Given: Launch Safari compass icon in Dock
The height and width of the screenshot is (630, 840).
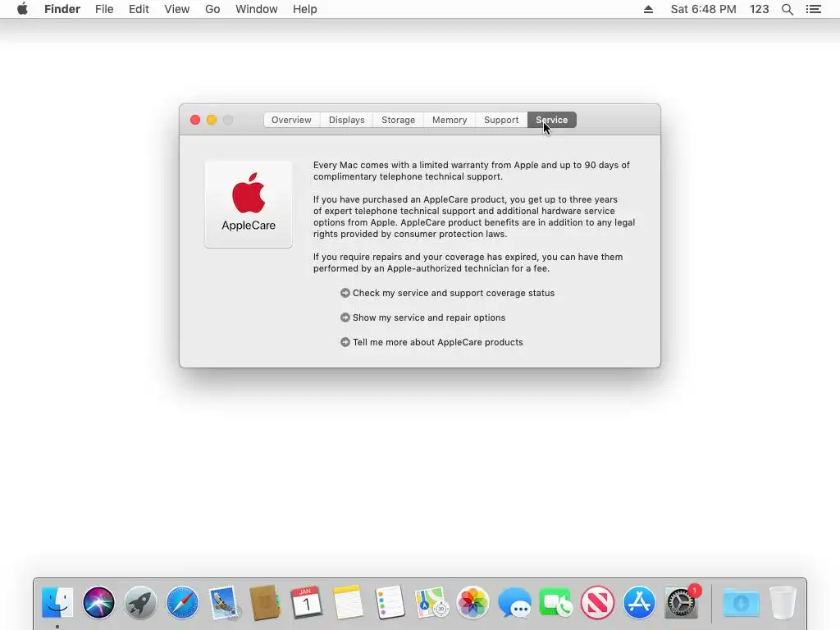Looking at the screenshot, I should (182, 602).
